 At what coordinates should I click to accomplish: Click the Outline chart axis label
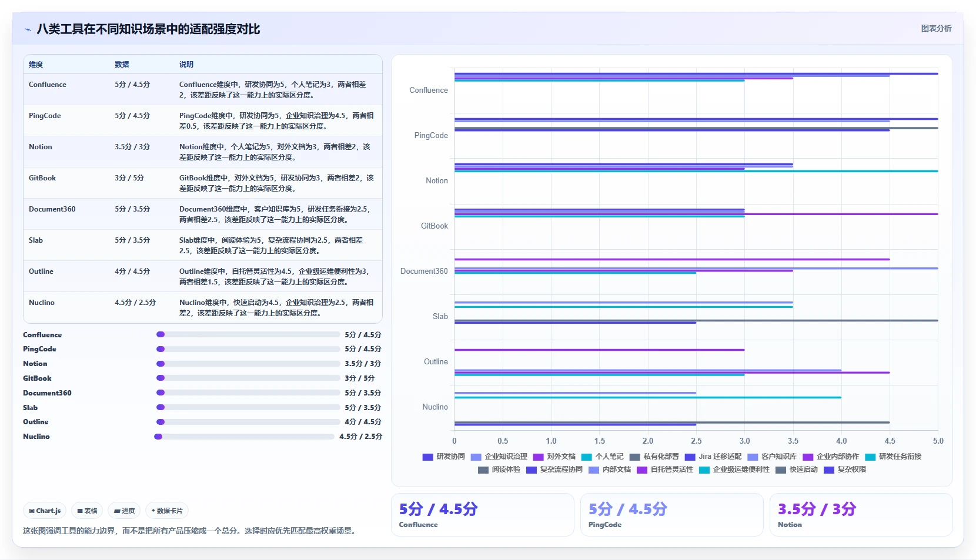[436, 362]
